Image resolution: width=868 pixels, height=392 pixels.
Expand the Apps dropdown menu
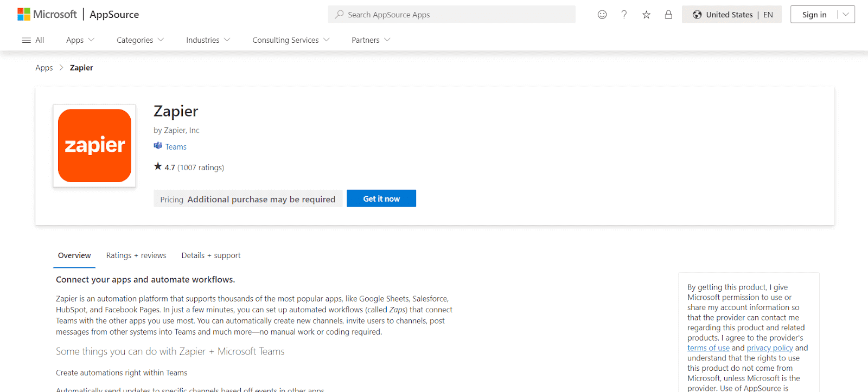click(x=80, y=40)
